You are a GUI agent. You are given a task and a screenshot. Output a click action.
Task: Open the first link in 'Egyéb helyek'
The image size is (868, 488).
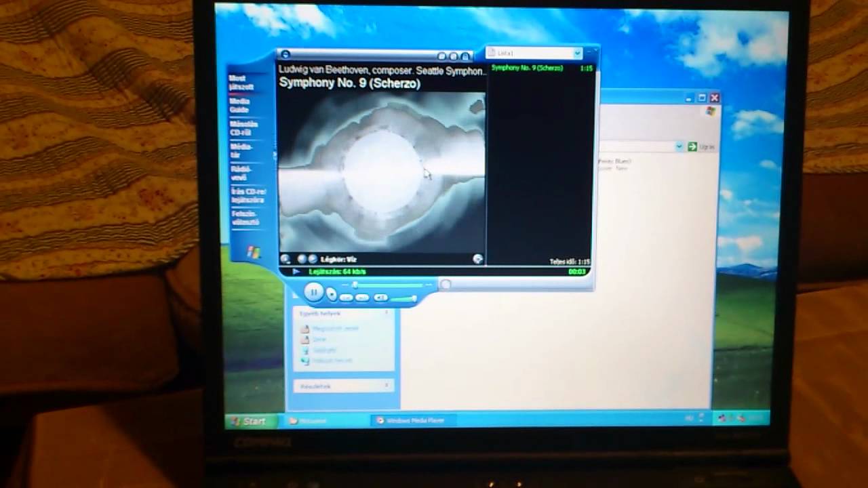(335, 329)
